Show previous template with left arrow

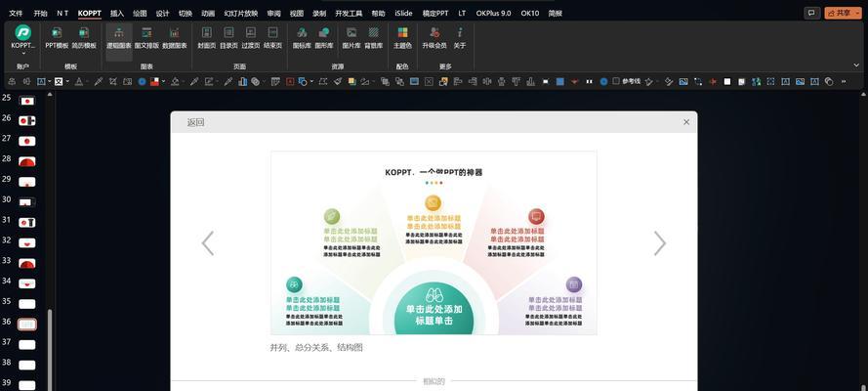pyautogui.click(x=208, y=243)
